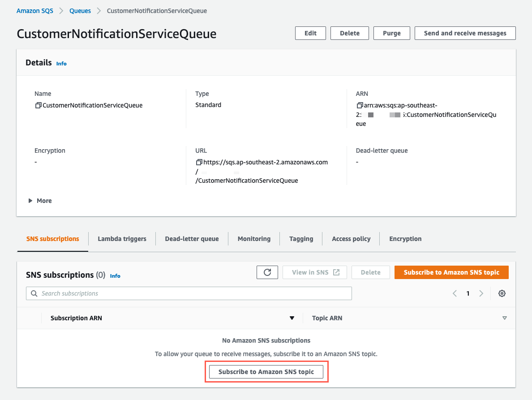Expand the More details section

click(x=40, y=201)
